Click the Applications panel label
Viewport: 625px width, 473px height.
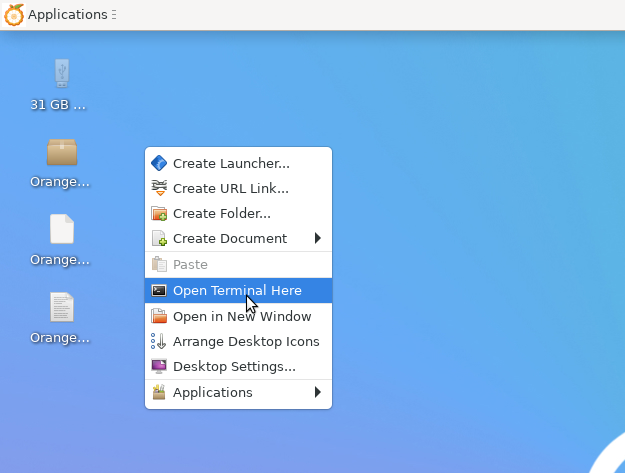pyautogui.click(x=68, y=15)
